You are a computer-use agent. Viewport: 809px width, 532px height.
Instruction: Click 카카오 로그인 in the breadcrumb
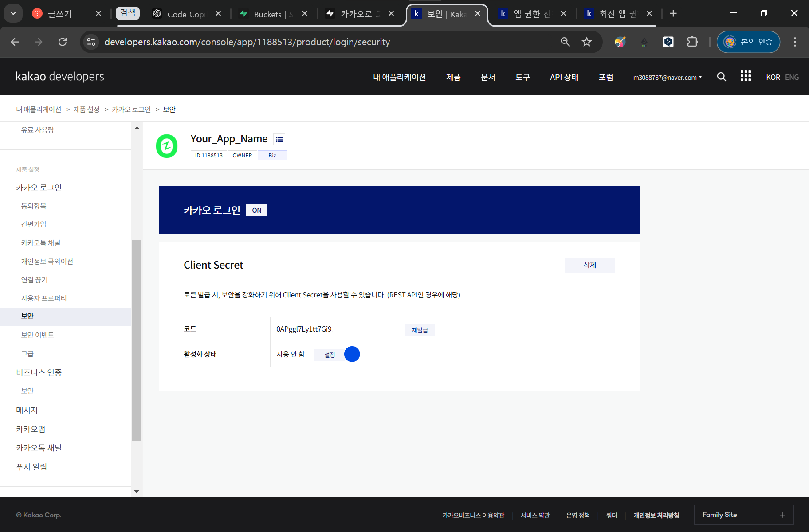(x=131, y=109)
